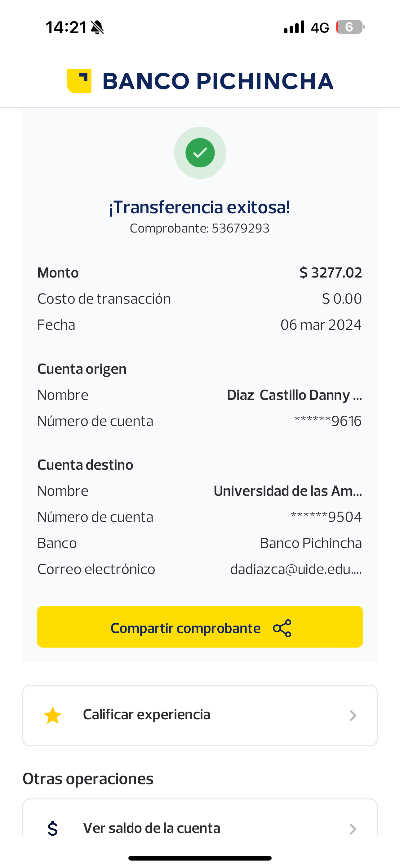Tap the BANCO PICHINCHA header title
The height and width of the screenshot is (868, 400).
[x=218, y=81]
